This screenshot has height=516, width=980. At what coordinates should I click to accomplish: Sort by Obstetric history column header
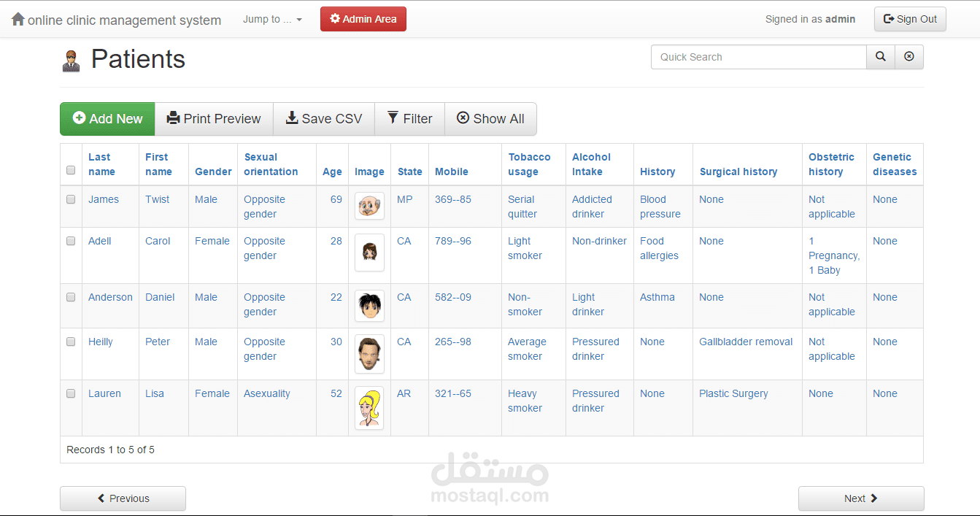click(x=831, y=164)
